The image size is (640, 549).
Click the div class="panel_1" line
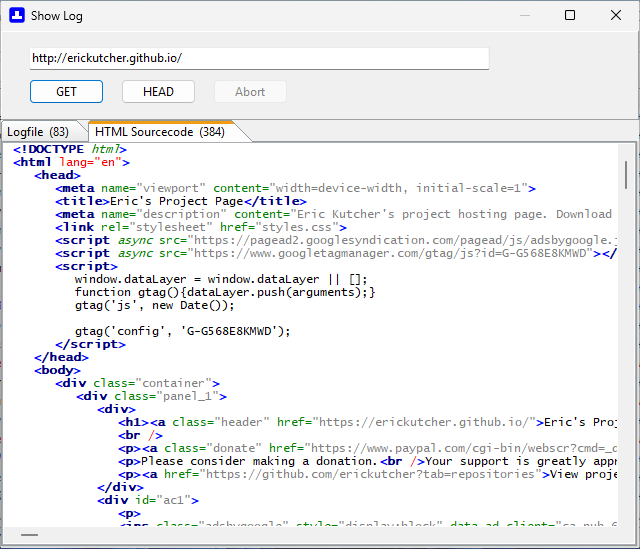(x=151, y=396)
